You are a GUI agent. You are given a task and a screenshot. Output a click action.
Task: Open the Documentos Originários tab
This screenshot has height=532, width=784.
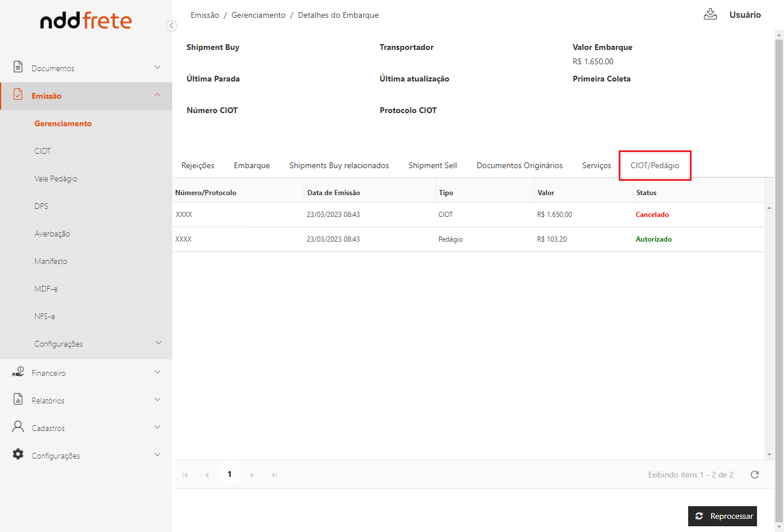519,165
